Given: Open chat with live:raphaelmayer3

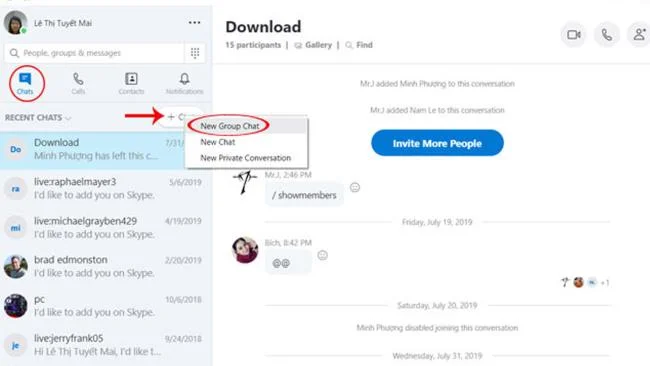Looking at the screenshot, I should 106,189.
